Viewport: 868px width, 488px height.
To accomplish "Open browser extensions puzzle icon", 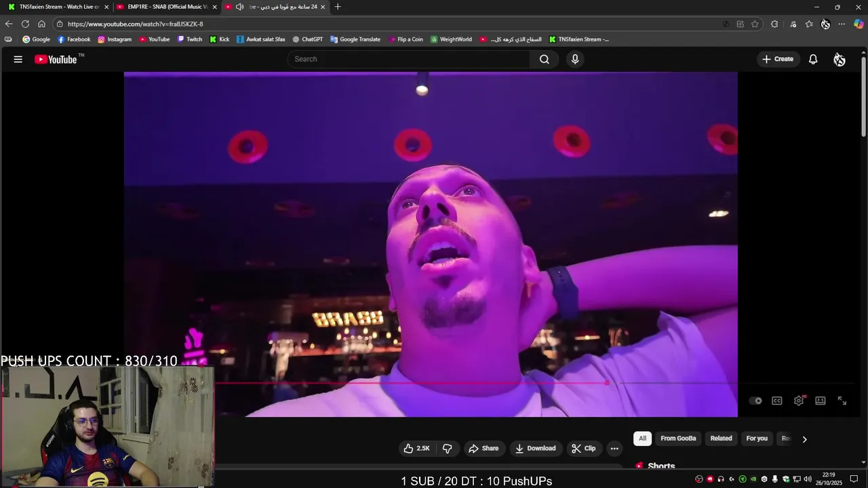I will [774, 24].
